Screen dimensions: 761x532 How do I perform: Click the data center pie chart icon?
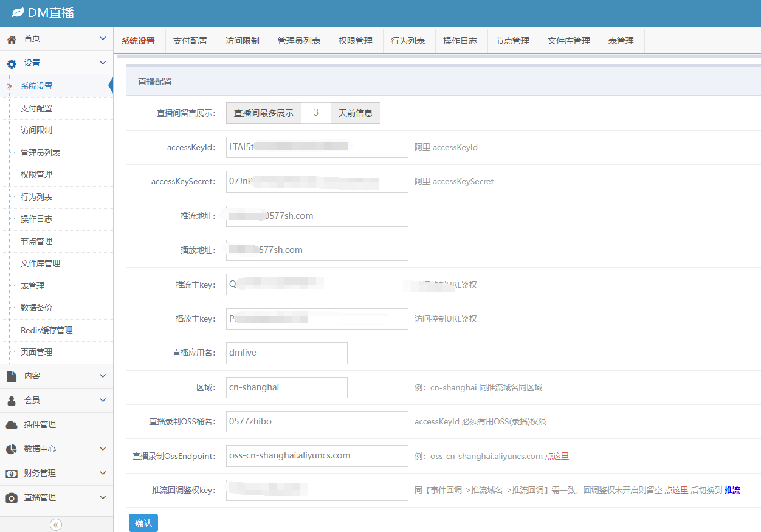12,449
